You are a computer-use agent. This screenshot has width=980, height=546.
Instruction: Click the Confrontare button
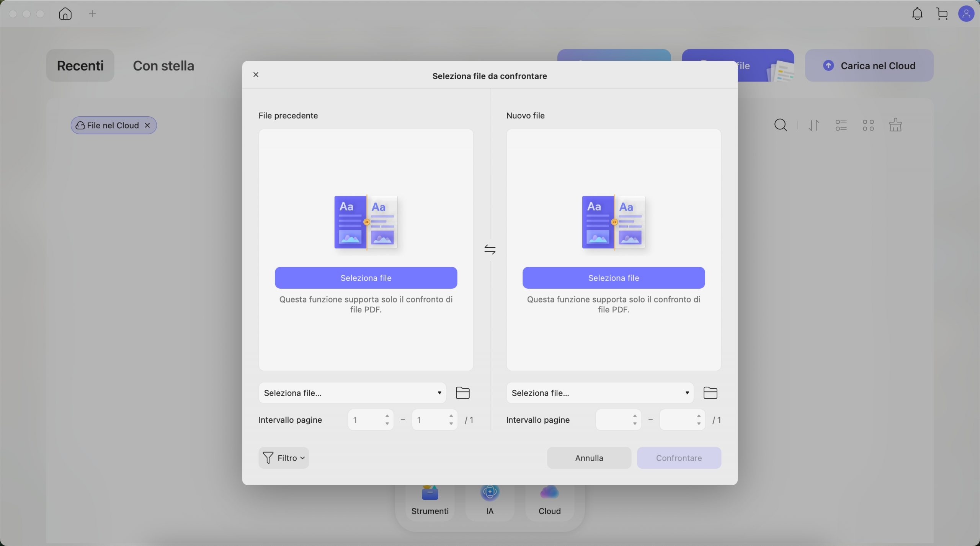pyautogui.click(x=679, y=458)
